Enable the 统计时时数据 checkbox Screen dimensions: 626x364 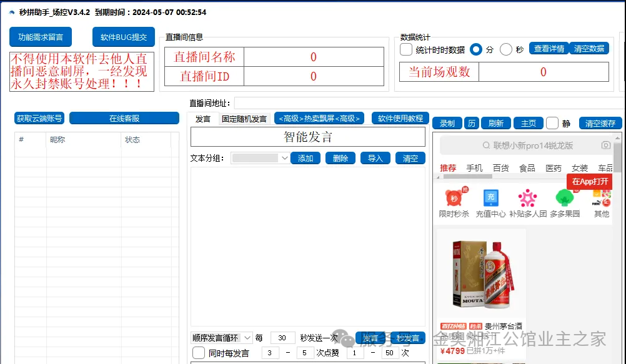coord(406,49)
